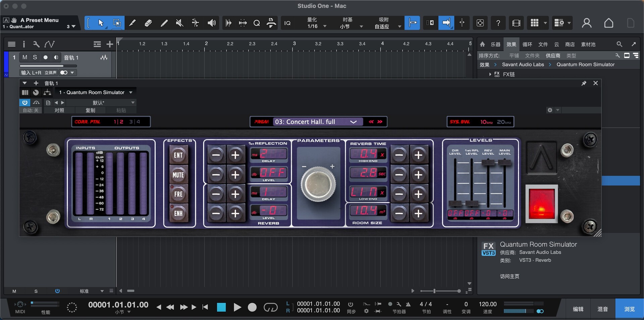Toggle the plugin MUTE button
Screen dimensions: 644x320
coord(178,175)
